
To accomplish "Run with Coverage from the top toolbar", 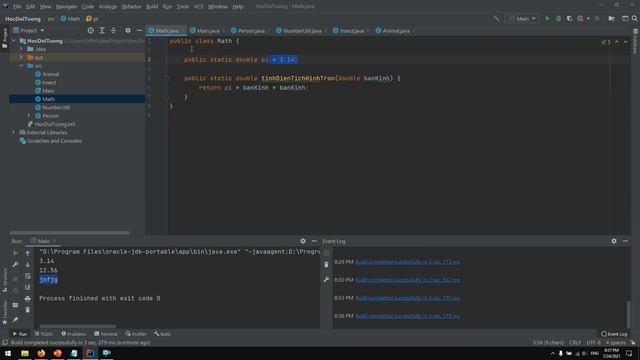I will (x=569, y=19).
